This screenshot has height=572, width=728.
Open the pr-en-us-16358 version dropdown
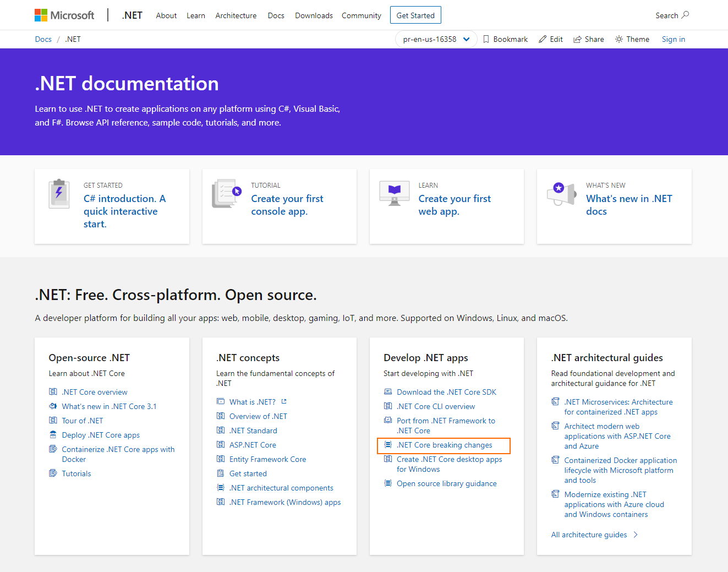(x=436, y=39)
